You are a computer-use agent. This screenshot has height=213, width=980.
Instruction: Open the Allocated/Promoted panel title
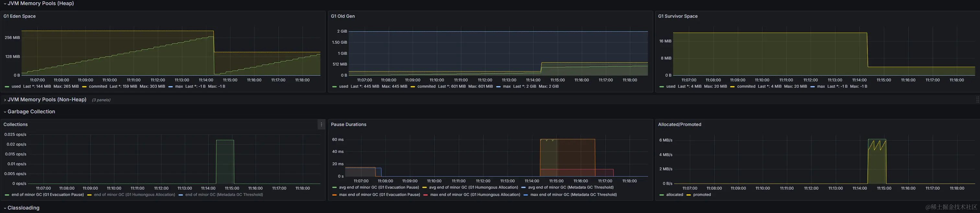point(680,124)
